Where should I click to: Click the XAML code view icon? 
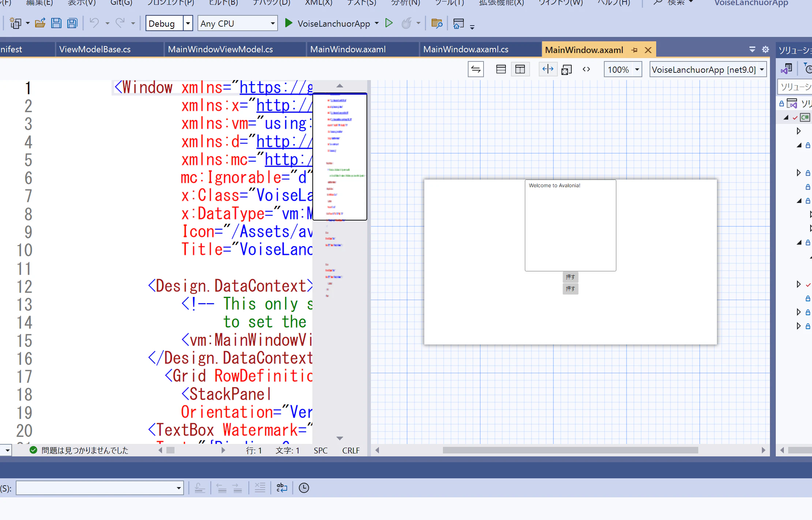coord(586,69)
